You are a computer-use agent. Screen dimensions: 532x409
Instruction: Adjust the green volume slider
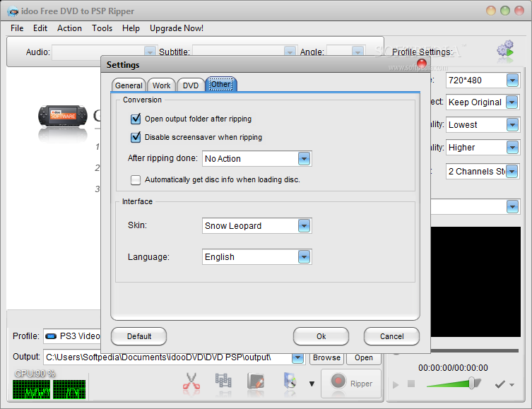coord(454,384)
